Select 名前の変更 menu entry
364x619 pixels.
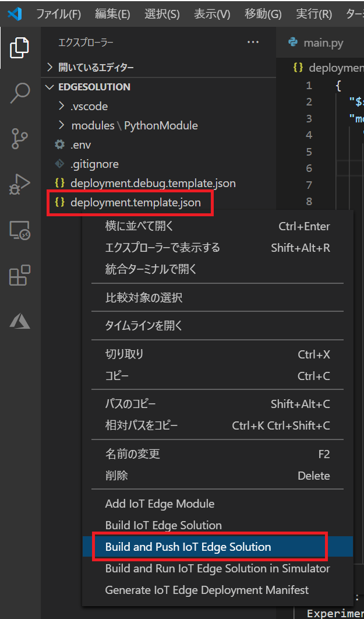[217, 454]
